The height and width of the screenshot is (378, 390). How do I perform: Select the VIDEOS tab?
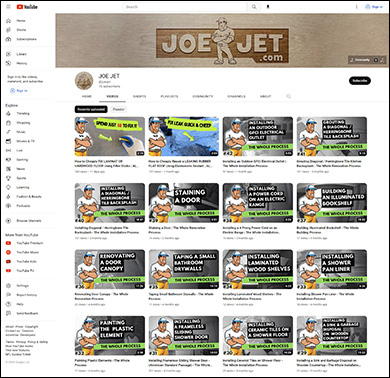point(112,96)
